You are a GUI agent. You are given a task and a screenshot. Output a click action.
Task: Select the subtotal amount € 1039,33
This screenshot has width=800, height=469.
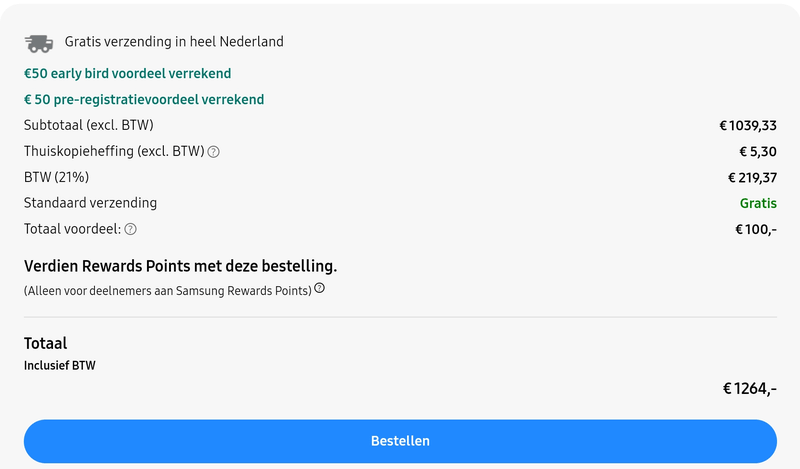(748, 126)
